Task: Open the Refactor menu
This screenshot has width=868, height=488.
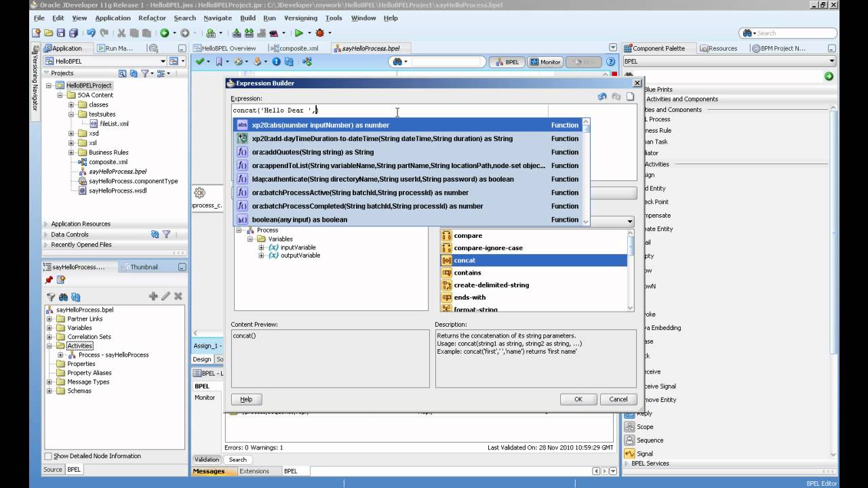Action: coord(152,18)
